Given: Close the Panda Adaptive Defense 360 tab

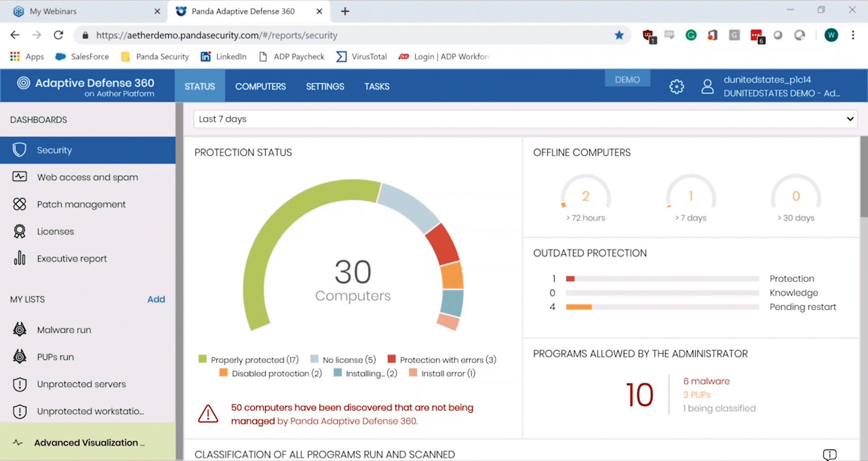Looking at the screenshot, I should (x=319, y=11).
